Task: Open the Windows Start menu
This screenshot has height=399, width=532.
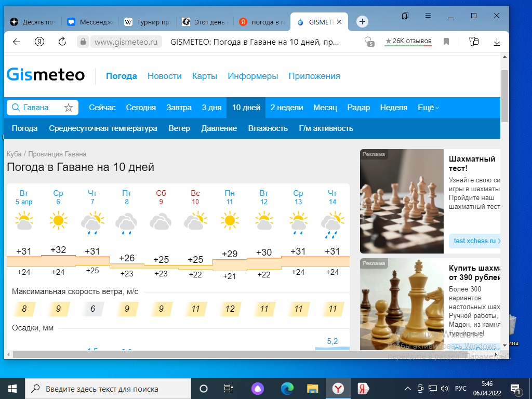Action: coord(12,389)
